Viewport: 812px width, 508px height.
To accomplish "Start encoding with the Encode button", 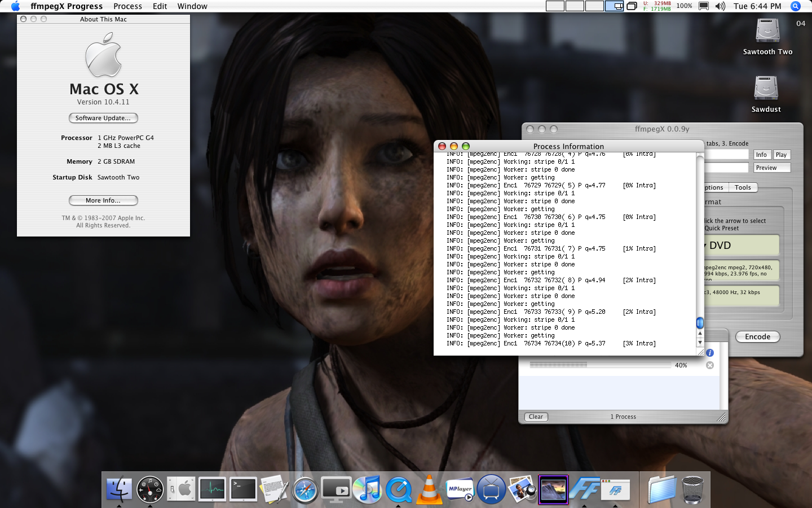I will 757,336.
